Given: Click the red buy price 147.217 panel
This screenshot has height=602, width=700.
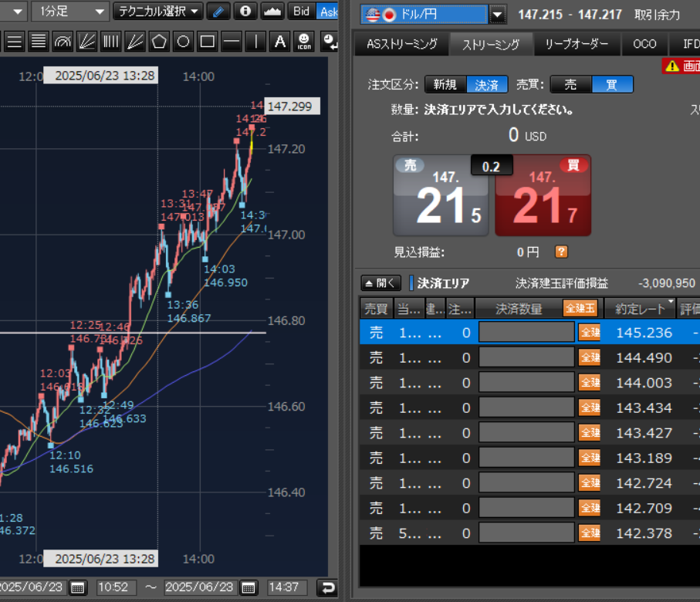Looking at the screenshot, I should [543, 196].
